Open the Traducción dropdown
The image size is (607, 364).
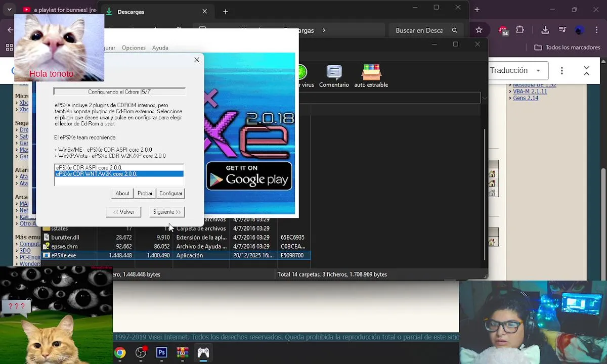(518, 70)
